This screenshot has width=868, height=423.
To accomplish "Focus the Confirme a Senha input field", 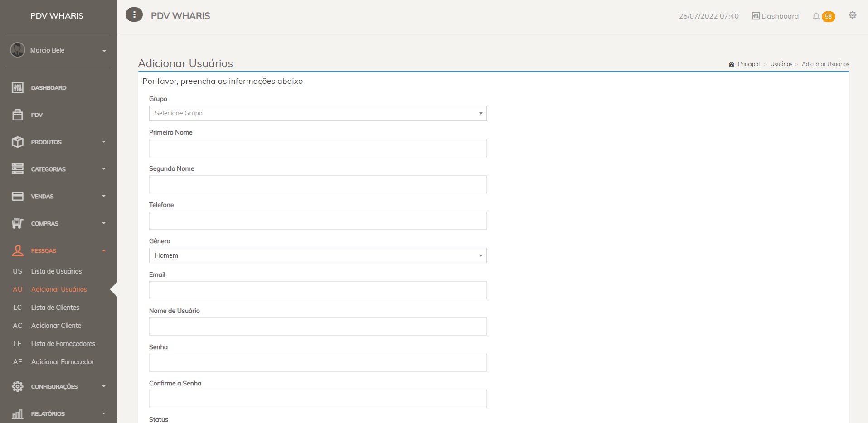I will 318,399.
